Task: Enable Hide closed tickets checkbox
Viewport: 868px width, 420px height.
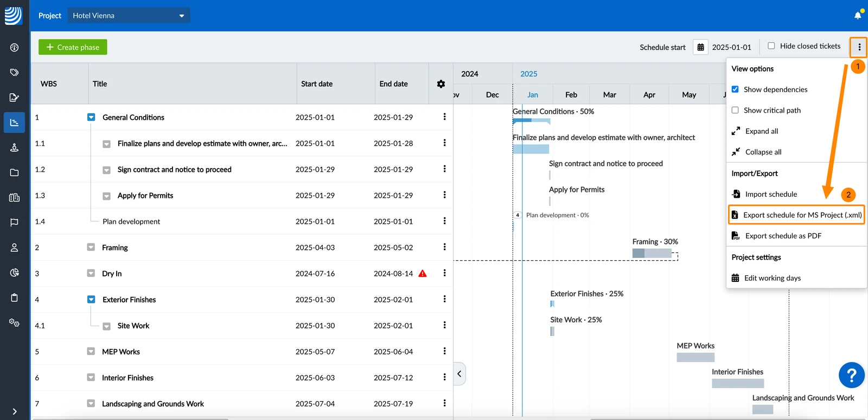Action: tap(771, 46)
